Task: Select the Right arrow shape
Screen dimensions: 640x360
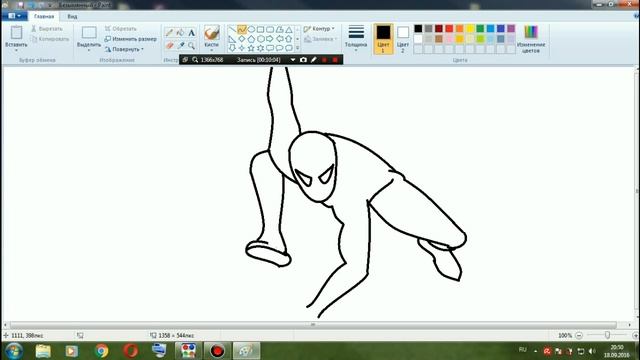Action: coord(270,39)
